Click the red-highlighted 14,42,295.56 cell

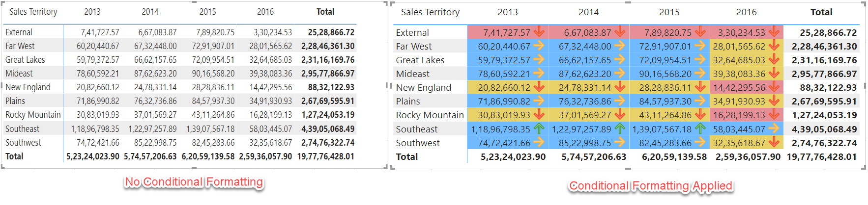741,87
